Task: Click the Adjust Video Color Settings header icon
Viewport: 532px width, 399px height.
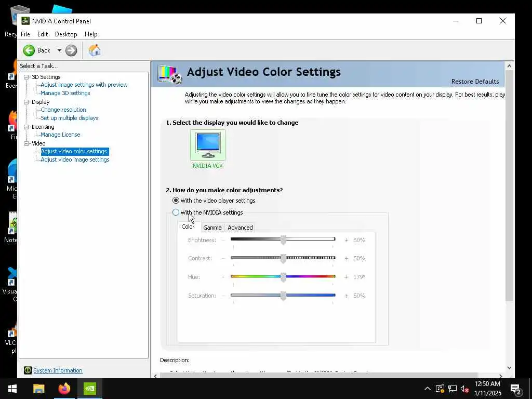Action: 170,74
